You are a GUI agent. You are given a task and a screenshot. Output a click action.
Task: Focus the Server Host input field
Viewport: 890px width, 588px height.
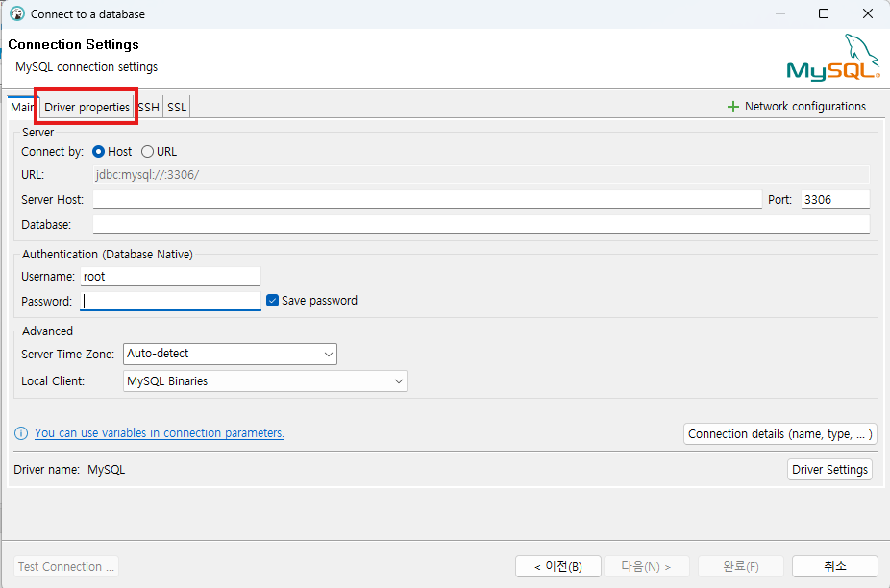tap(428, 200)
